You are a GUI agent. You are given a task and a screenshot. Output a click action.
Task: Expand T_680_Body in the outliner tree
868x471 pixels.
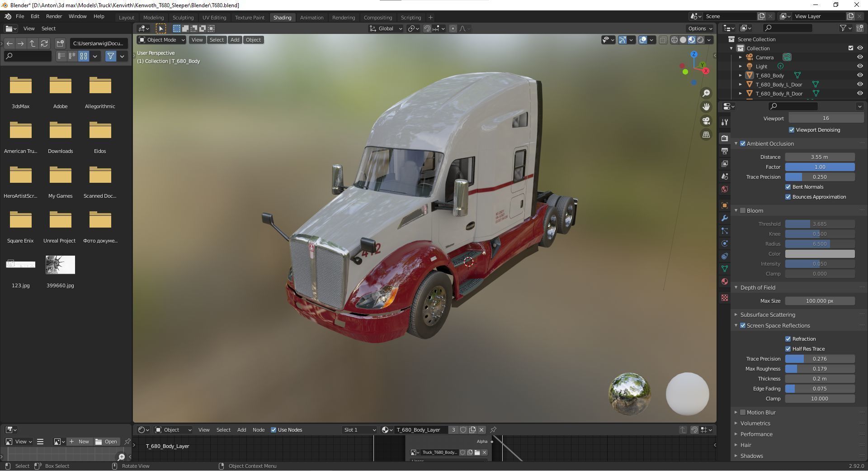point(741,75)
